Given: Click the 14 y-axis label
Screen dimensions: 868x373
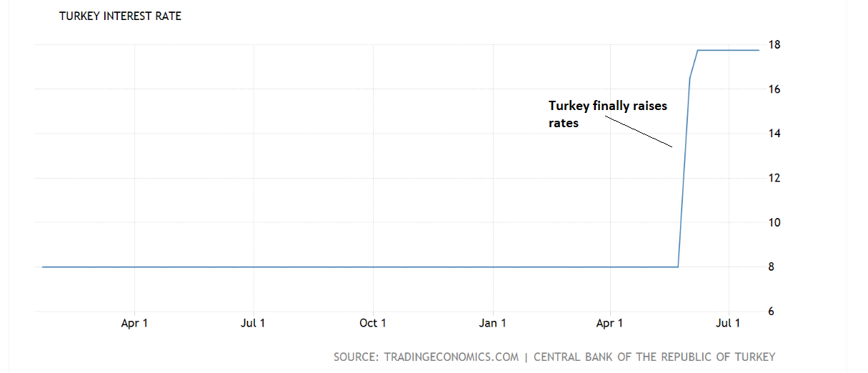Looking at the screenshot, I should (x=774, y=134).
